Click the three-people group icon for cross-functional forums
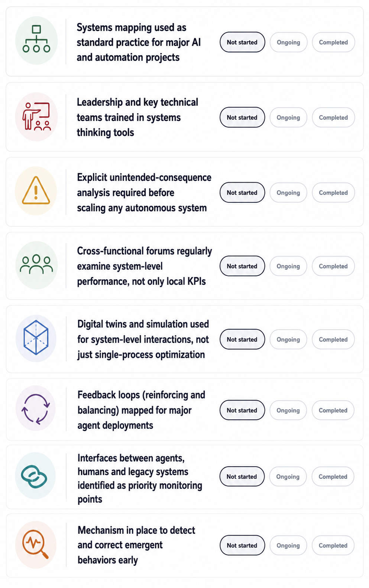 (x=36, y=265)
